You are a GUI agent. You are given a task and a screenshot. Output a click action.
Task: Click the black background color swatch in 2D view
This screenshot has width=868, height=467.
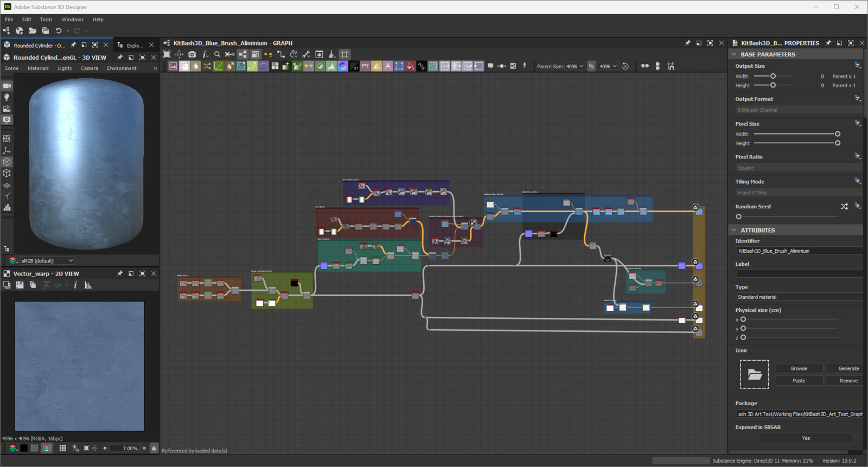[24, 449]
